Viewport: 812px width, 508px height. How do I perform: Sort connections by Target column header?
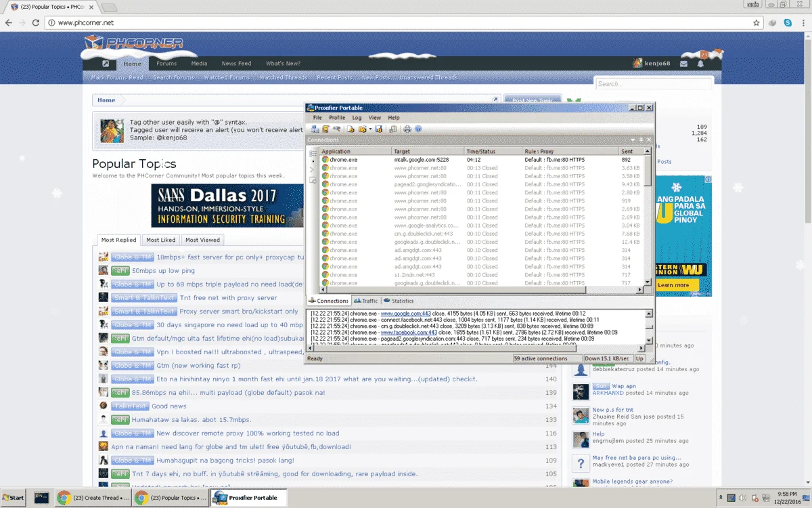428,152
